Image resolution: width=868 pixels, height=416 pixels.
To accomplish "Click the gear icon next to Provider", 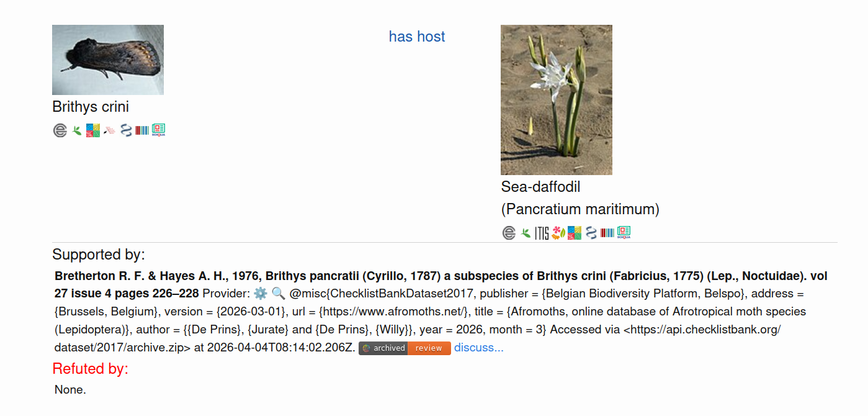I will (x=261, y=293).
